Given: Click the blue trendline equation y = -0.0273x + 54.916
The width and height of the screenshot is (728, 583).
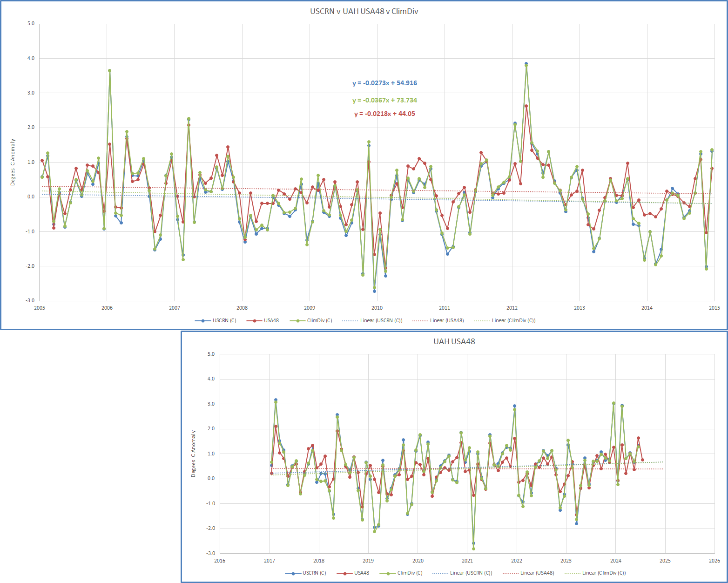Looking at the screenshot, I should pos(384,83).
